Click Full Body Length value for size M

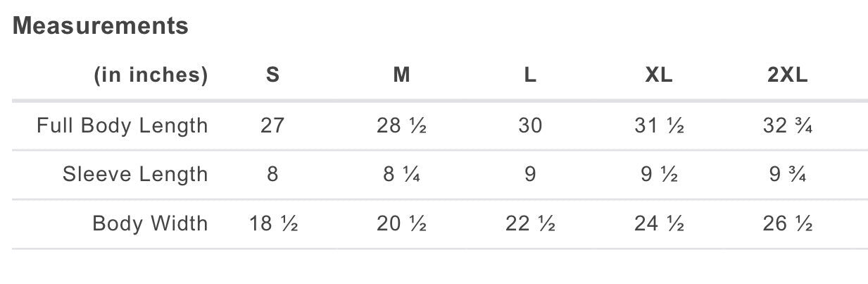(401, 125)
